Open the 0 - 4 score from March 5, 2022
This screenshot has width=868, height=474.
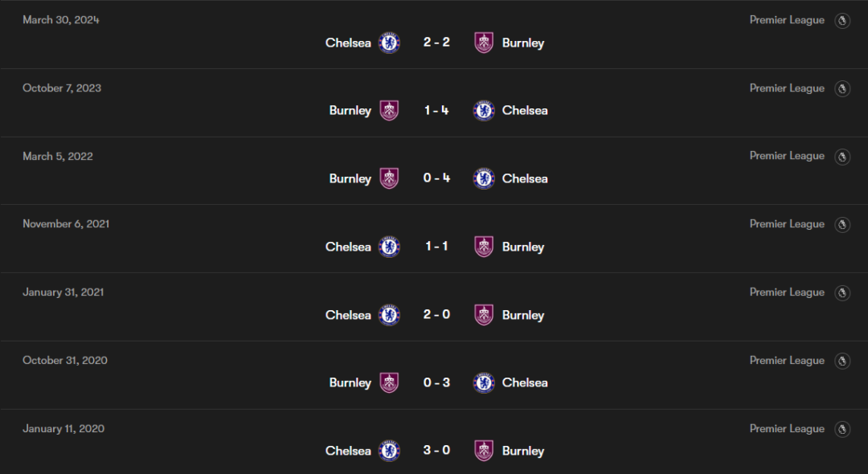[436, 178]
